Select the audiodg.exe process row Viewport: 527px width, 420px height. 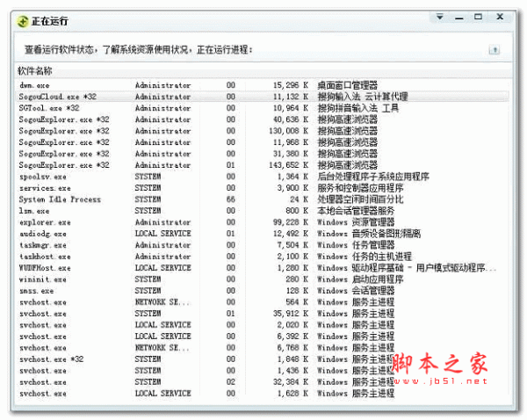coord(263,234)
